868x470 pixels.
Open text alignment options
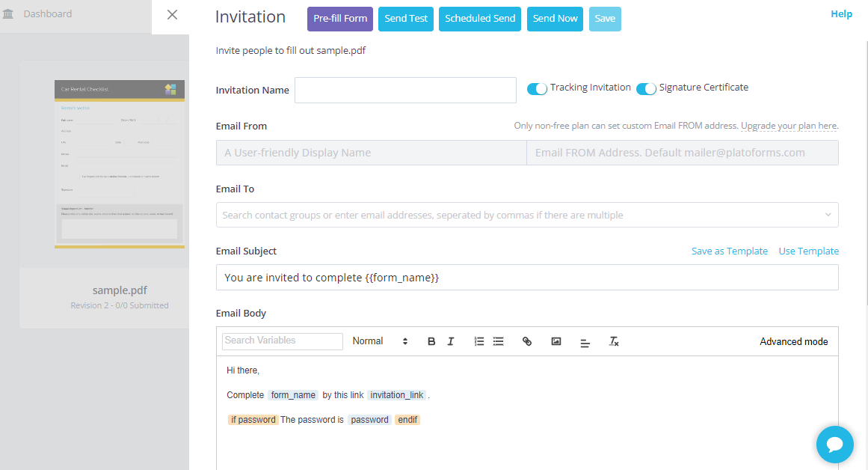coord(585,342)
